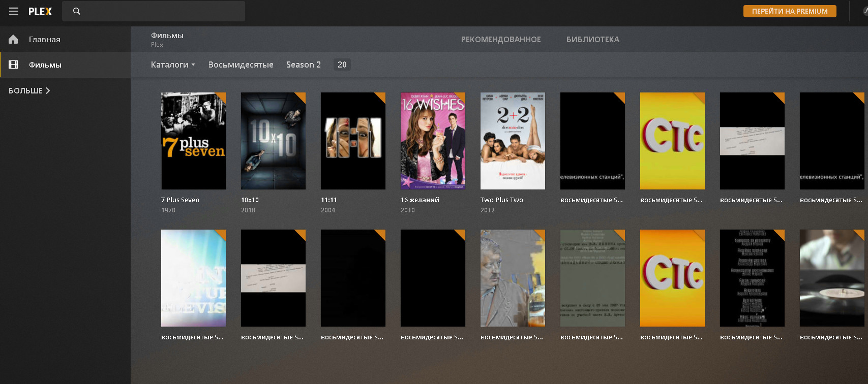This screenshot has height=384, width=868.
Task: Select the film-strip Фильмы sidebar icon
Action: pos(13,65)
